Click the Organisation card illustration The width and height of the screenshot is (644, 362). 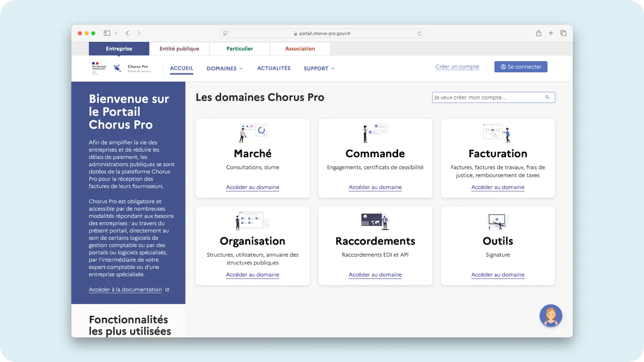click(252, 221)
